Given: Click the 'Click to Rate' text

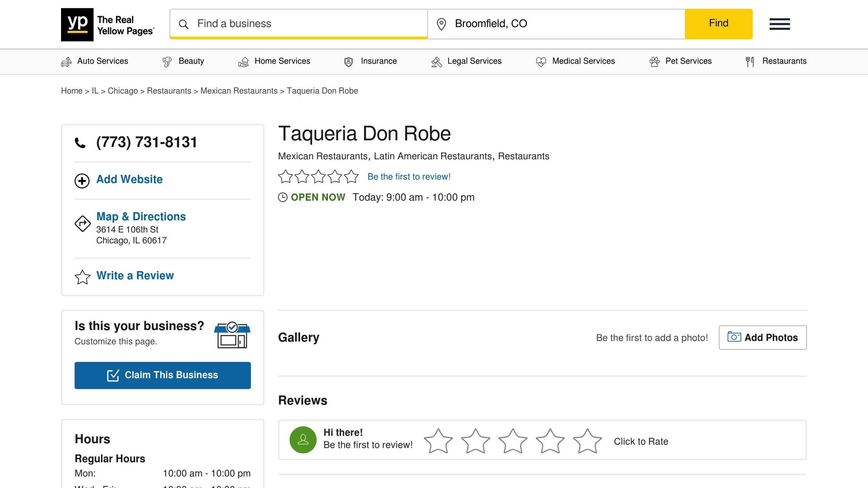Looking at the screenshot, I should point(641,441).
